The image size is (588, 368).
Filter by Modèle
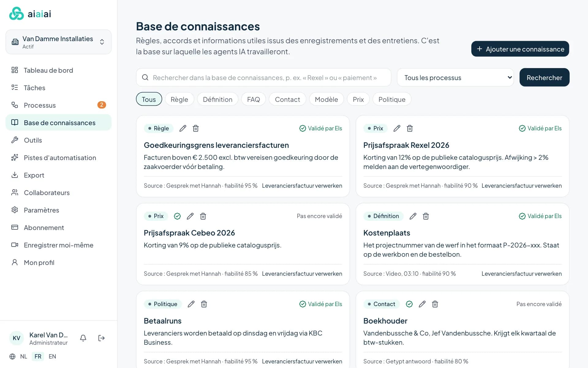[326, 99]
